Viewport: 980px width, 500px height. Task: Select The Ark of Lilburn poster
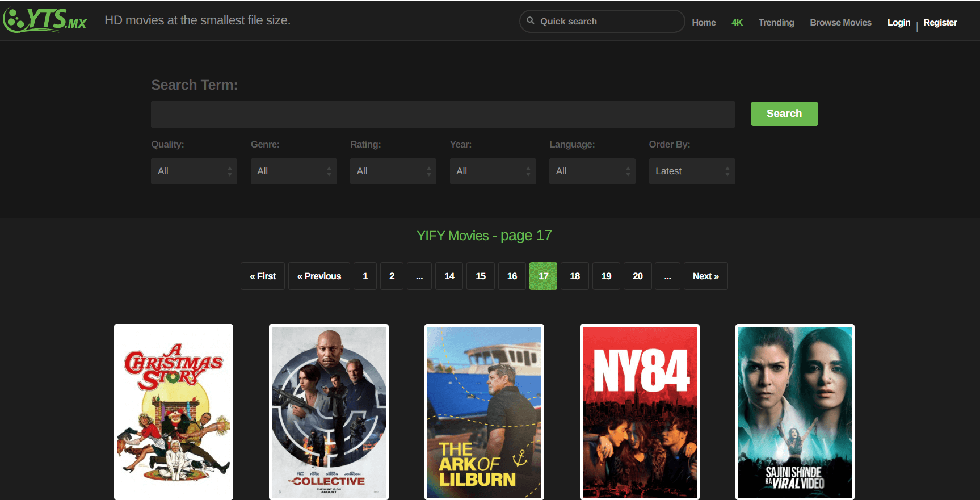(484, 411)
